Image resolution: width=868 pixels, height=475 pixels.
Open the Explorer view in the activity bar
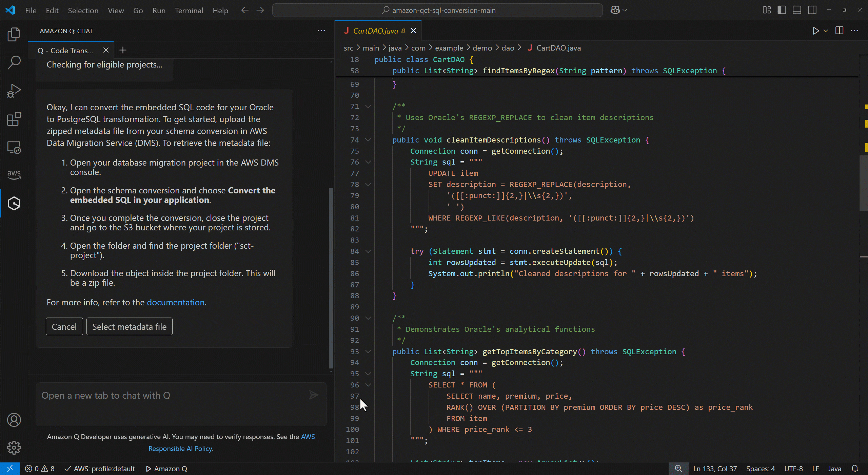pyautogui.click(x=14, y=34)
